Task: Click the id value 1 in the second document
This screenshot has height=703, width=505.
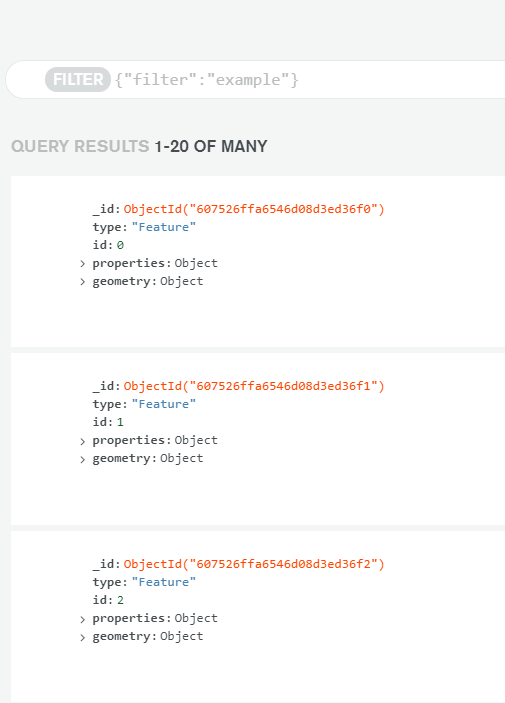Action: click(120, 422)
